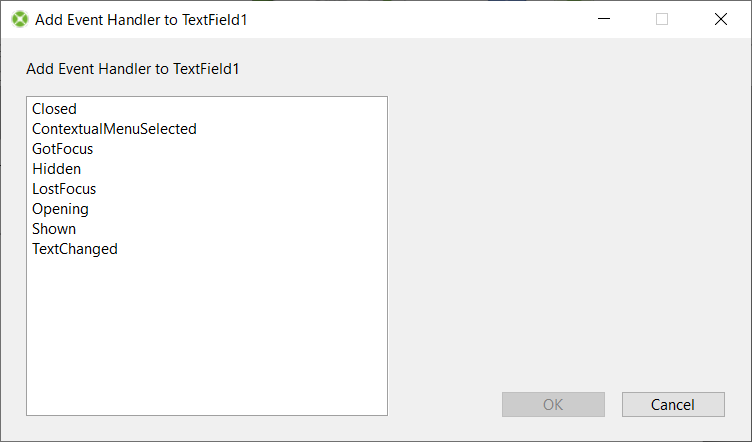Viewport: 752px width, 442px height.
Task: Choose the Opening event
Action: click(60, 209)
